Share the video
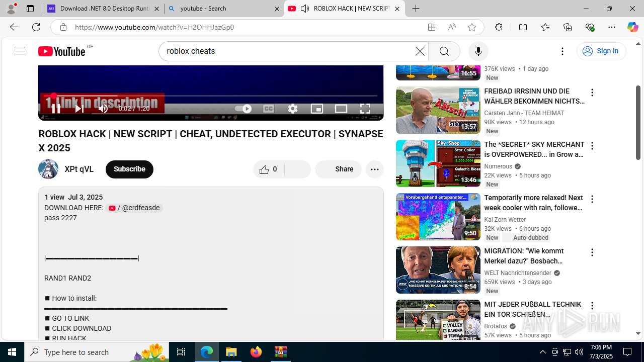644x362 pixels. pos(338,169)
